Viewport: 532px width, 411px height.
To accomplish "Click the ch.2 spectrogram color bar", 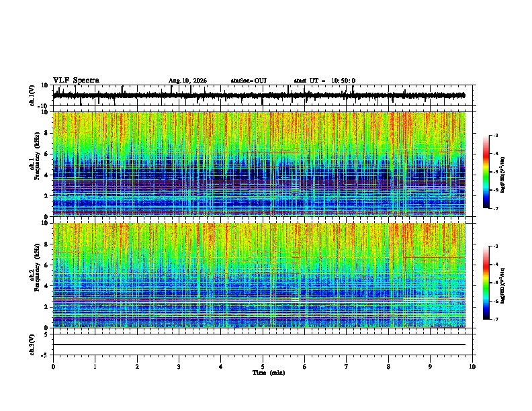I will tap(486, 283).
